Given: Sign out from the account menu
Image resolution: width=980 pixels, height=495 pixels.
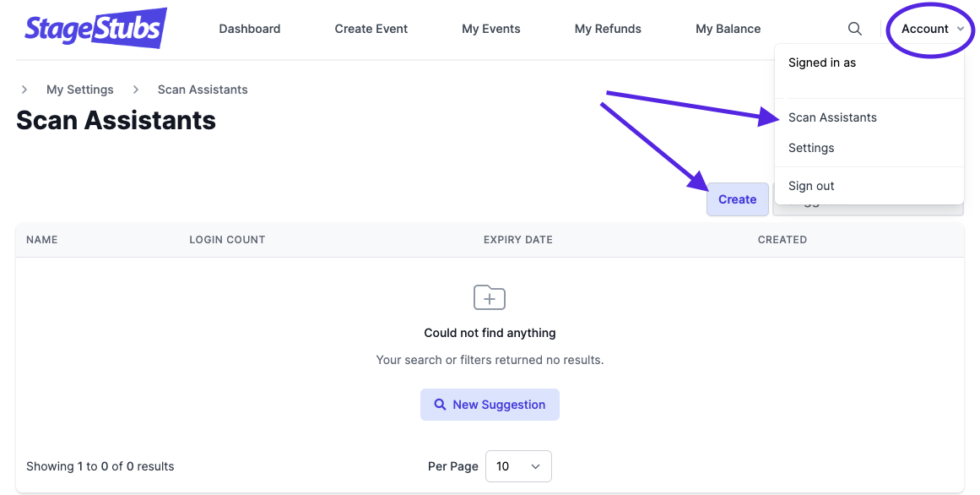Looking at the screenshot, I should (x=811, y=186).
